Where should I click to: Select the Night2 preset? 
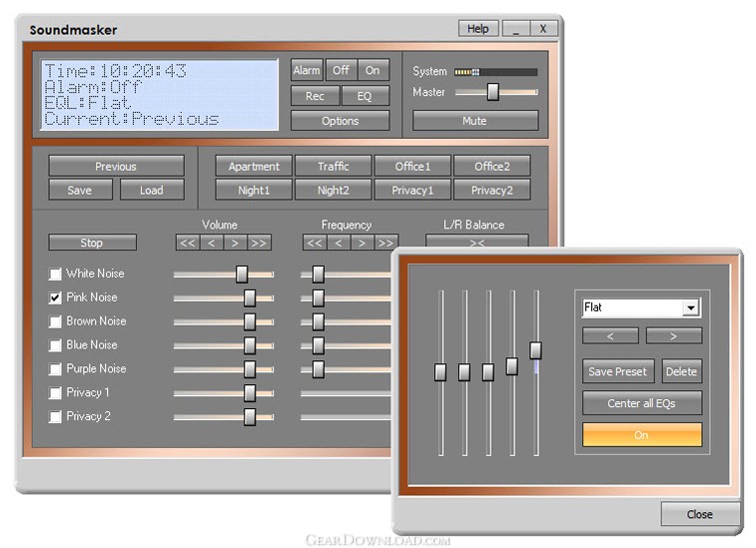click(334, 190)
